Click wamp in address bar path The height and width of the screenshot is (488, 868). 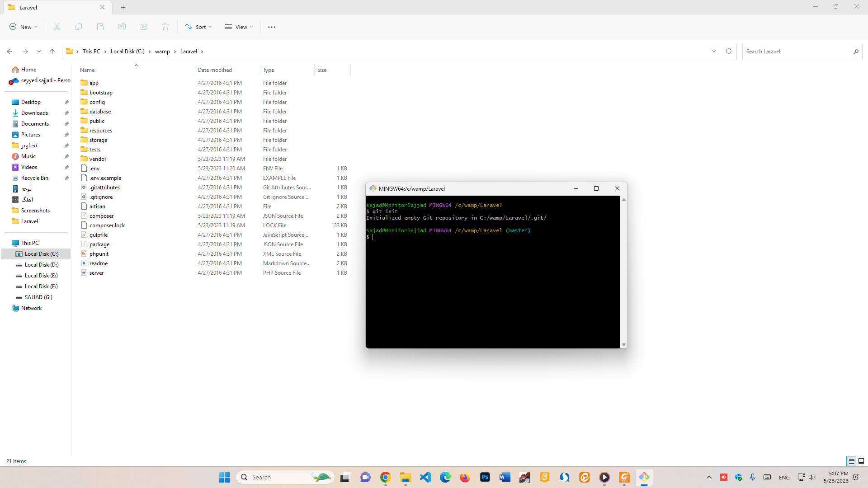162,52
